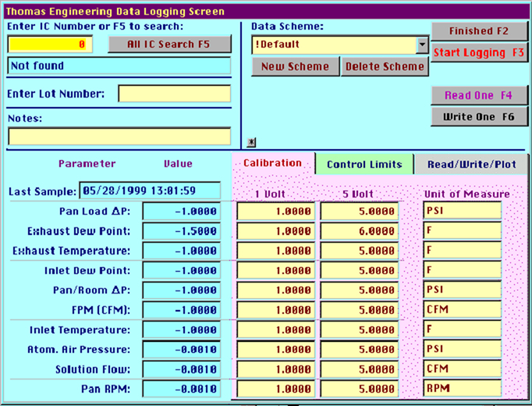Click the Finished F2 button
Screen dimensions: 532x406
pyautogui.click(x=479, y=31)
